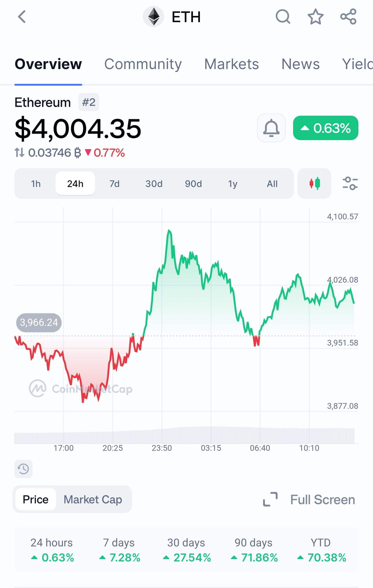Open chart settings sliders icon
The width and height of the screenshot is (373, 588).
(x=350, y=183)
